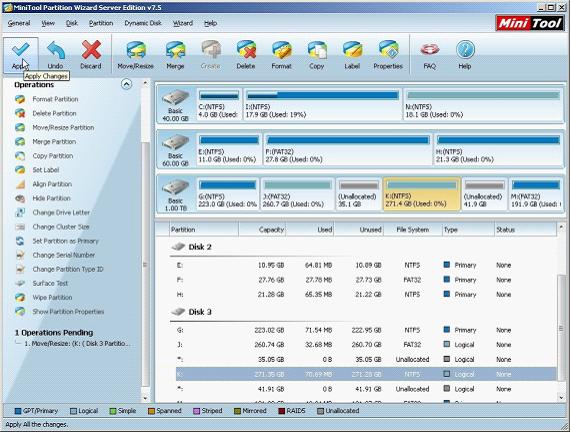Open the General menu
The width and height of the screenshot is (570, 432).
coord(19,23)
